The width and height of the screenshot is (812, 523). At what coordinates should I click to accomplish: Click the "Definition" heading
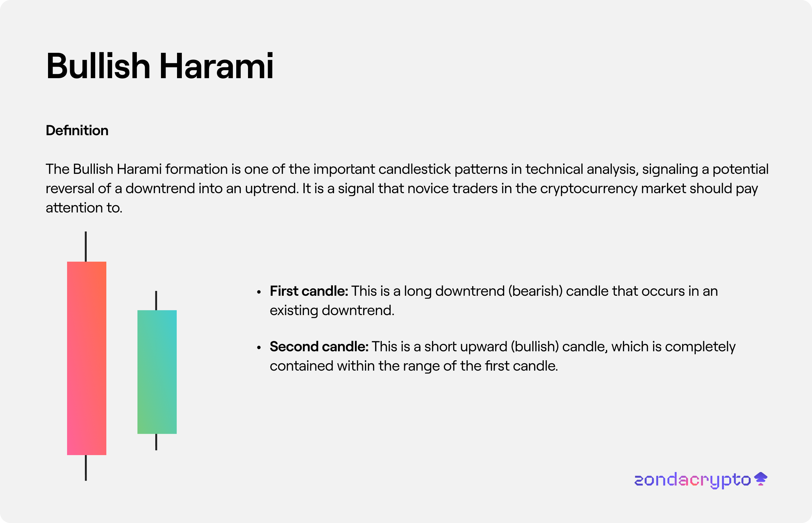(x=77, y=131)
